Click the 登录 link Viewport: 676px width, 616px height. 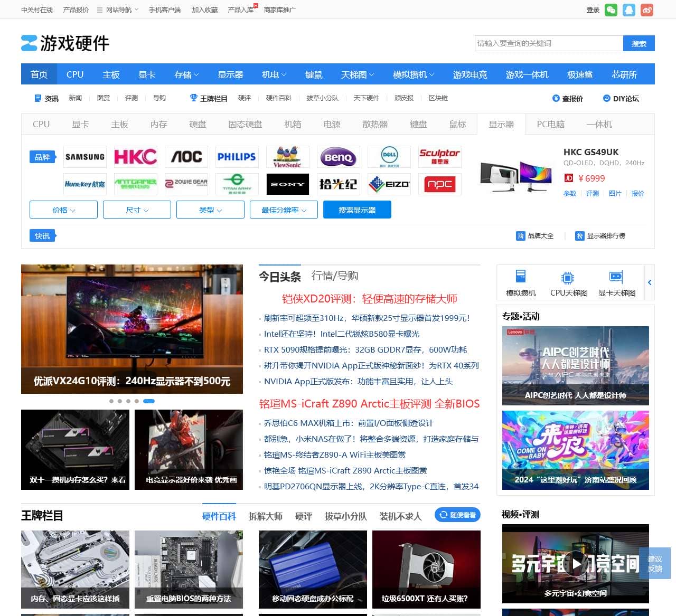tap(593, 10)
